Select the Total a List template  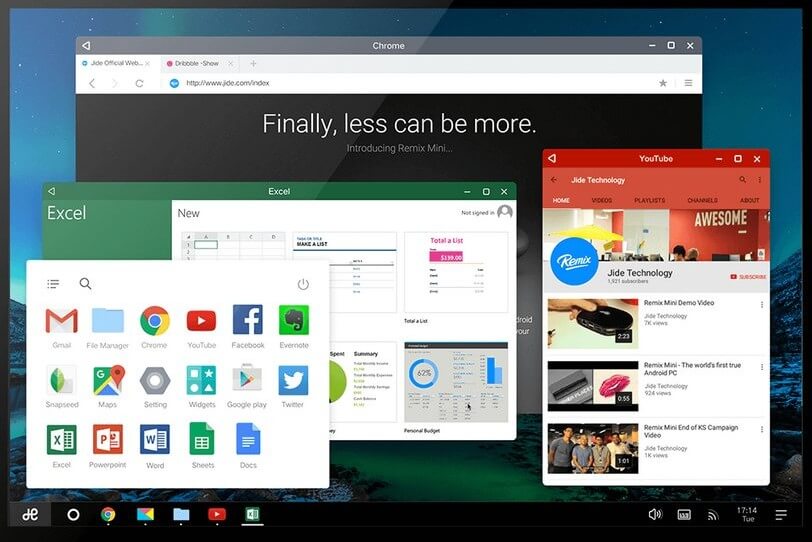[456, 272]
